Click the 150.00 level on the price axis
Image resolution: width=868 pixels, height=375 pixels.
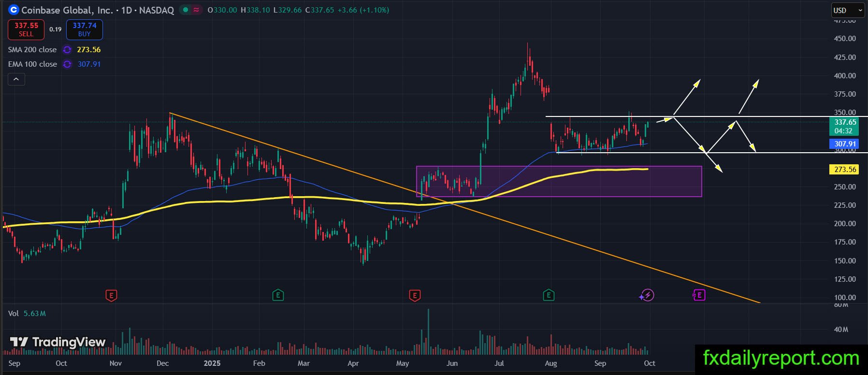point(845,261)
